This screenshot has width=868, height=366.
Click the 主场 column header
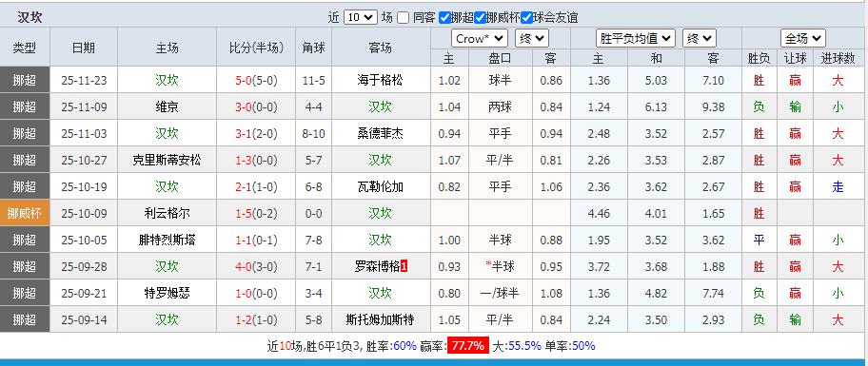point(168,48)
